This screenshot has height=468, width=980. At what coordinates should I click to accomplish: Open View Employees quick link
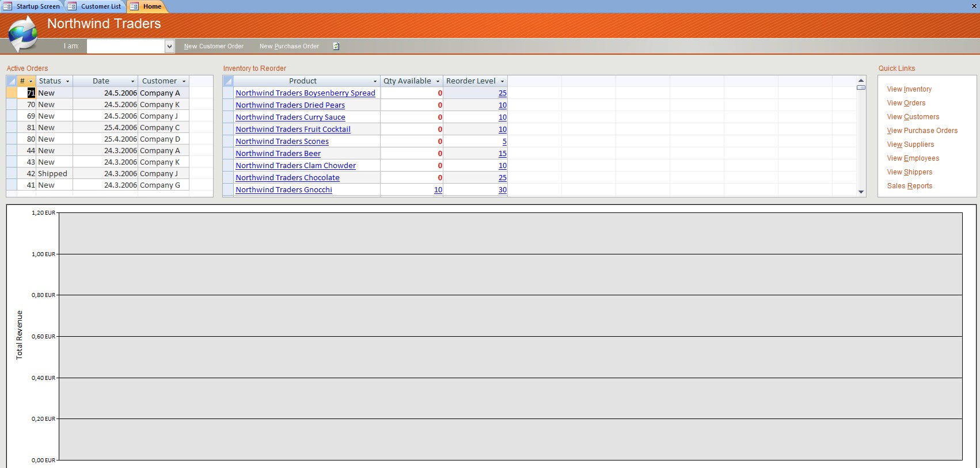(x=913, y=158)
